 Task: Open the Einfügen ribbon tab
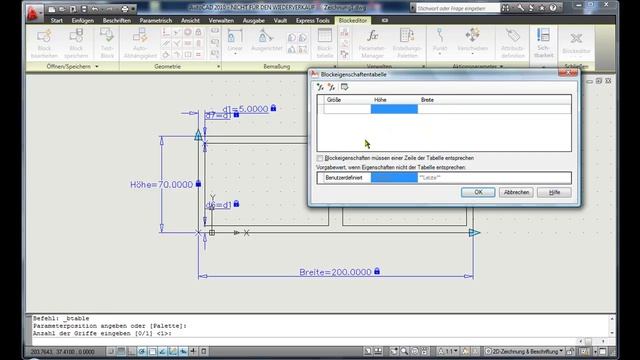(x=83, y=20)
